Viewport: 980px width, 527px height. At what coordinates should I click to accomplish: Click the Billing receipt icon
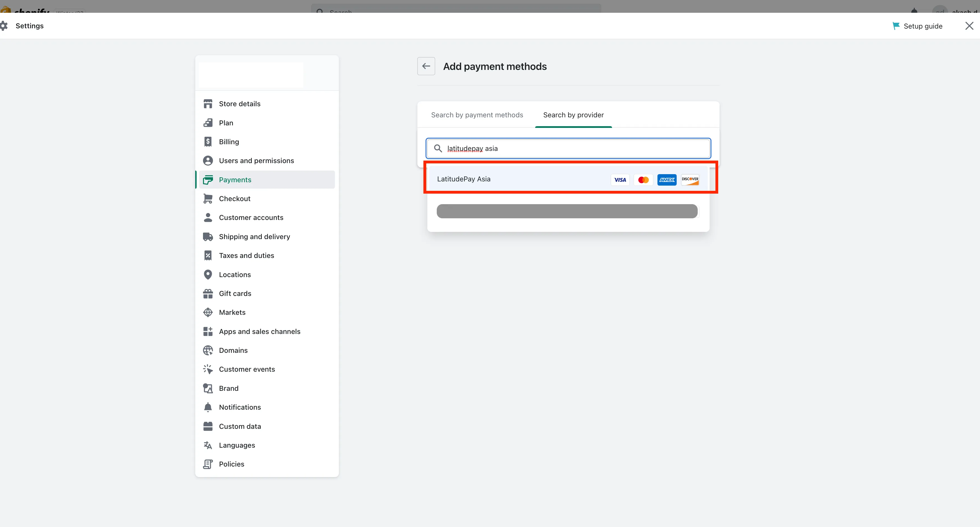pos(208,142)
